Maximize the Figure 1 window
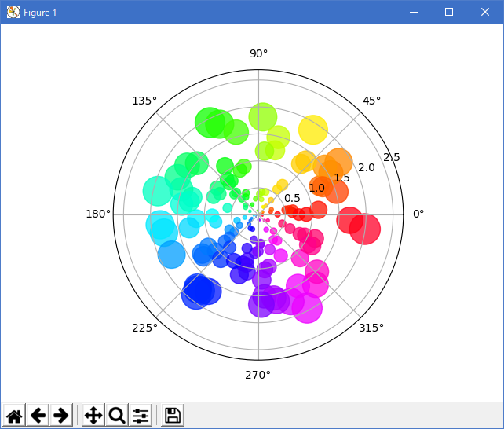The width and height of the screenshot is (504, 429). click(449, 13)
